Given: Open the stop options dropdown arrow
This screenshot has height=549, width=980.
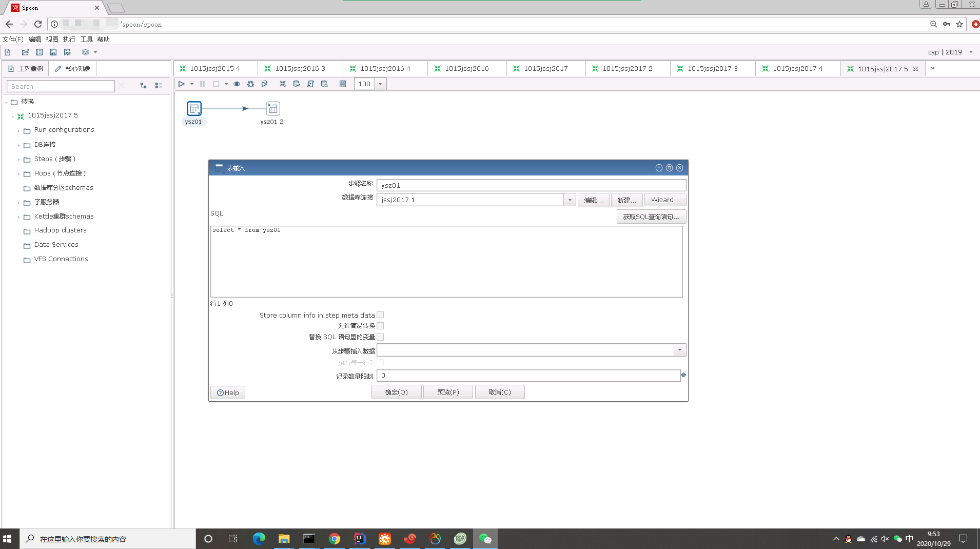Looking at the screenshot, I should coord(226,84).
